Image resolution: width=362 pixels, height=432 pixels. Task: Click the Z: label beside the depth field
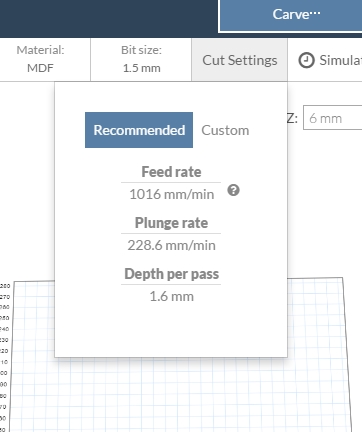(292, 118)
